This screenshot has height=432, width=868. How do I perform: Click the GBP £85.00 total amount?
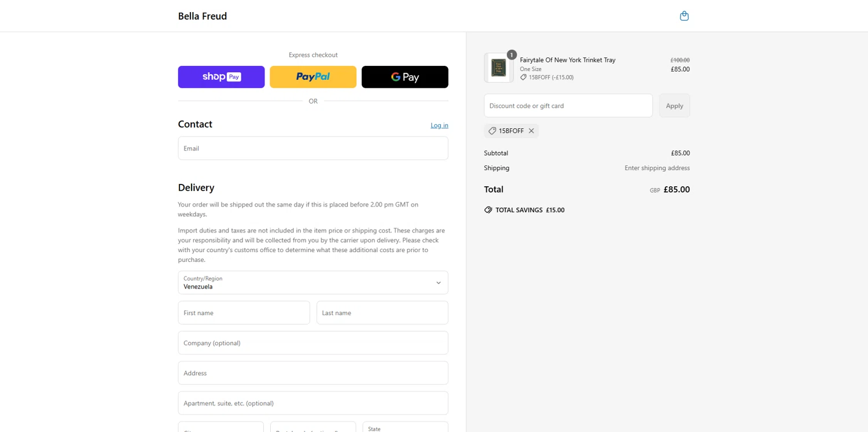pyautogui.click(x=670, y=190)
